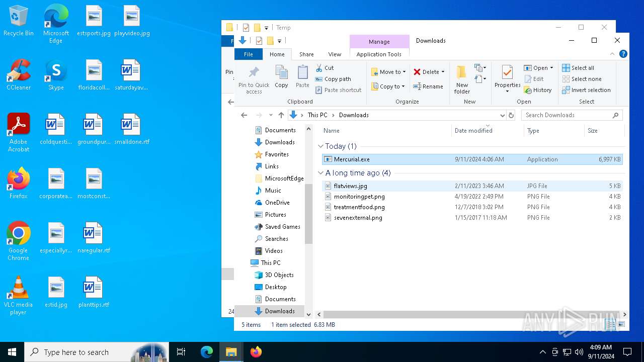Switch to the Share ribbon tab

point(306,54)
